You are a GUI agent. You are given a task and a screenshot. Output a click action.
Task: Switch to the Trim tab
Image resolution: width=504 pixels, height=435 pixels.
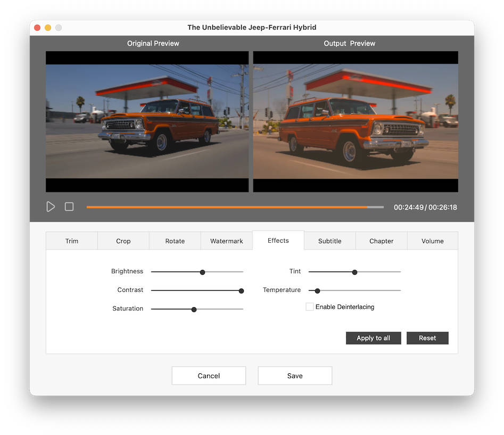(72, 241)
